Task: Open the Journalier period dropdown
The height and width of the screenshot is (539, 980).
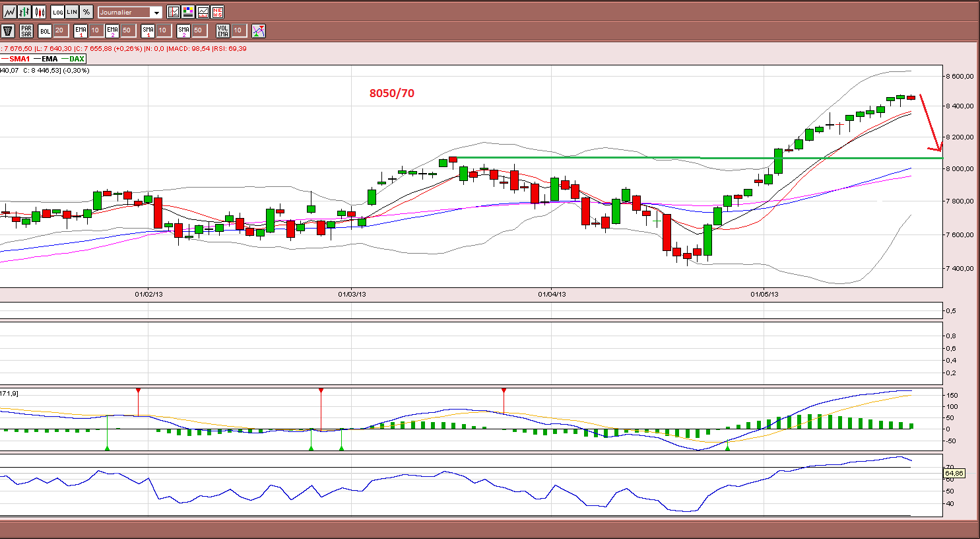Action: [x=130, y=13]
